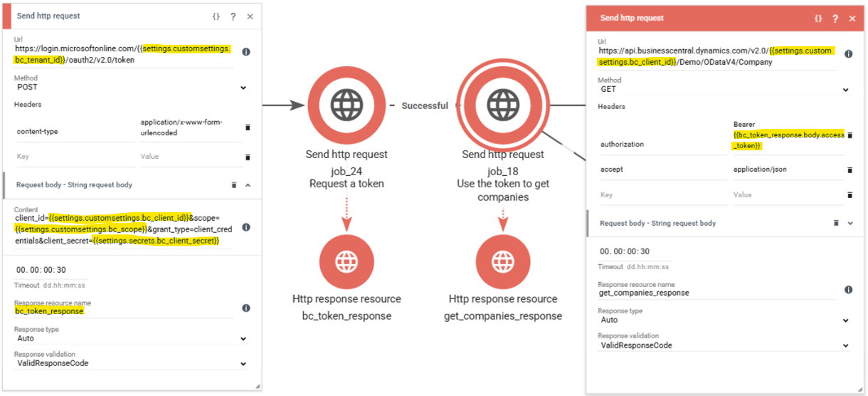Click the left panel Timeout field

(50, 270)
